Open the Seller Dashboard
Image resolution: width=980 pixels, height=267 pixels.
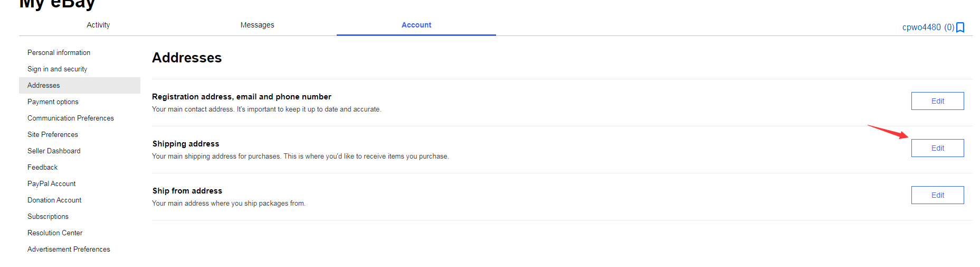click(54, 151)
